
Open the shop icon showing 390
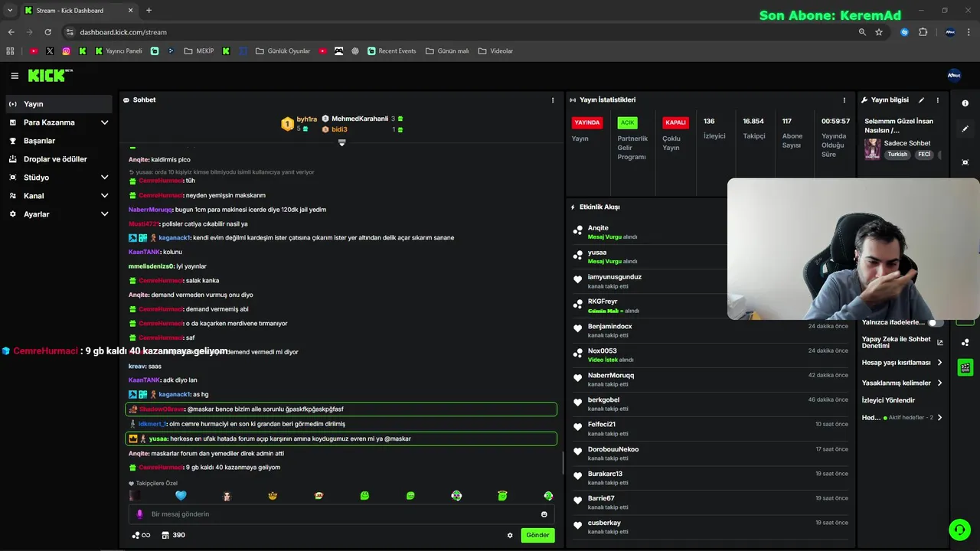click(x=174, y=535)
